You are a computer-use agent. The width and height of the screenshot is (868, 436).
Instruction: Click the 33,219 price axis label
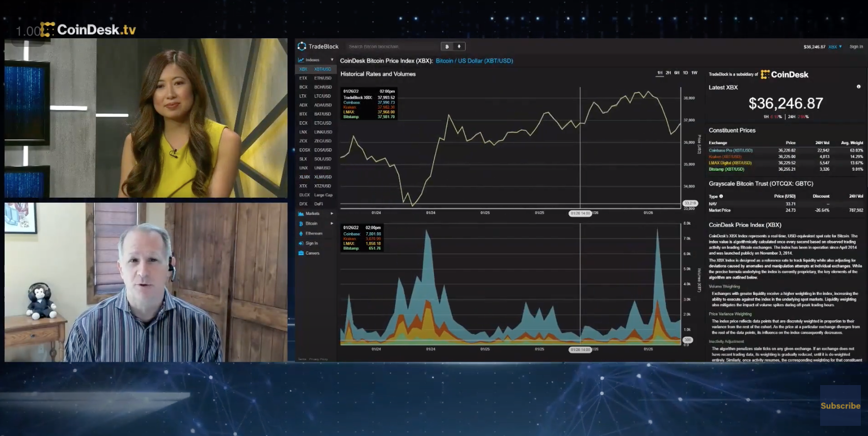(690, 203)
